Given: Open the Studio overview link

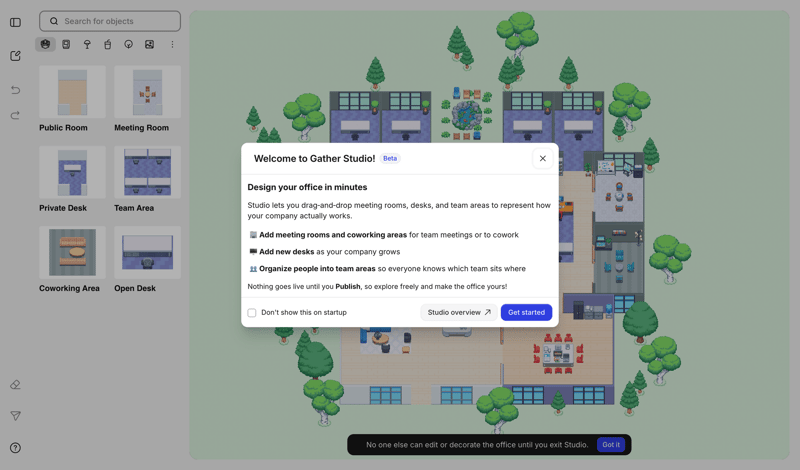Looking at the screenshot, I should click(x=459, y=312).
